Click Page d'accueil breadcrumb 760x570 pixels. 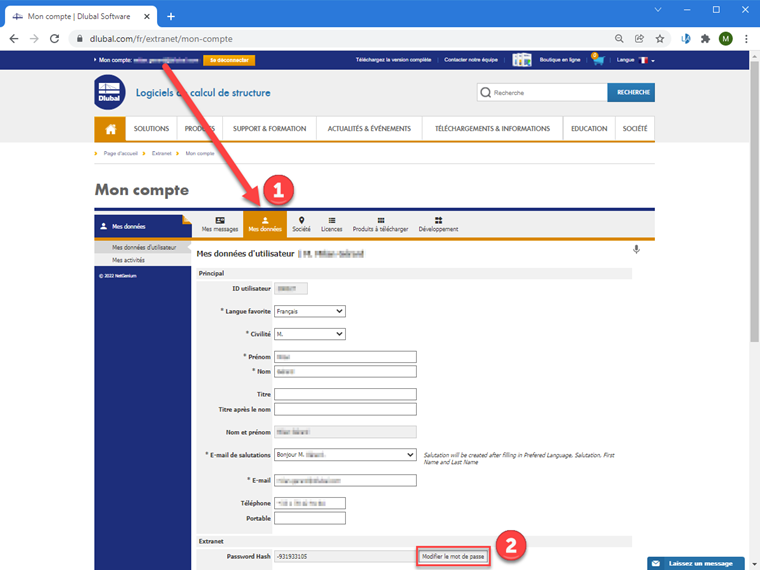click(121, 154)
